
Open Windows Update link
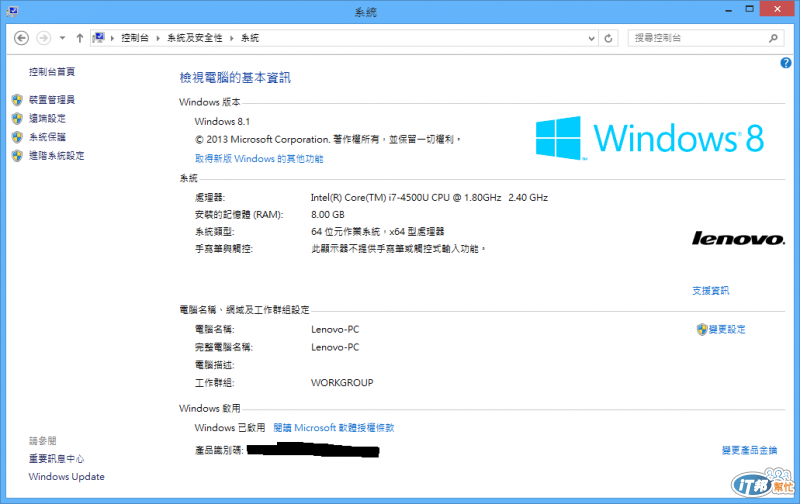pyautogui.click(x=66, y=476)
